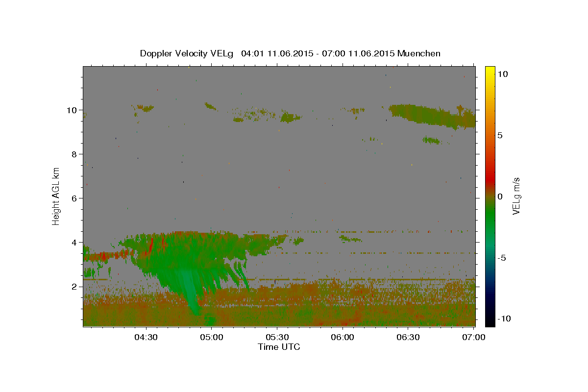Click the yellow top of the velocity colorbar
Viewport: 588px width, 392px height.
point(490,71)
